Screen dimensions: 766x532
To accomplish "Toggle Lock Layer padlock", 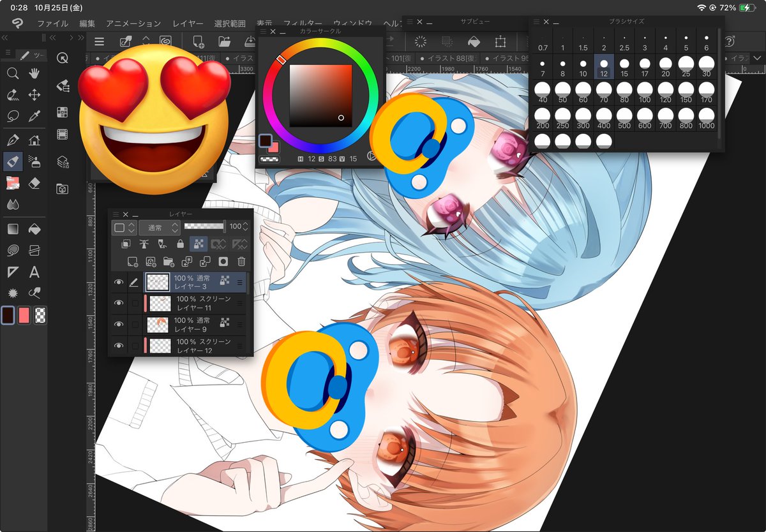I will pyautogui.click(x=181, y=244).
